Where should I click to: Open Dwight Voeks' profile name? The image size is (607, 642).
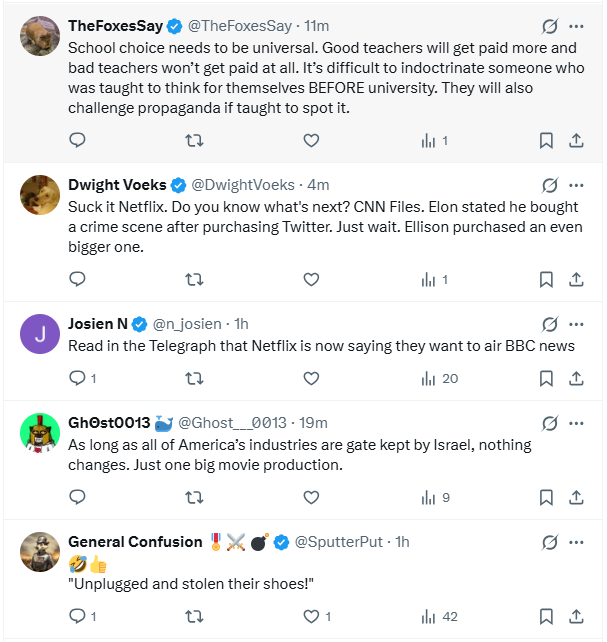pos(116,185)
